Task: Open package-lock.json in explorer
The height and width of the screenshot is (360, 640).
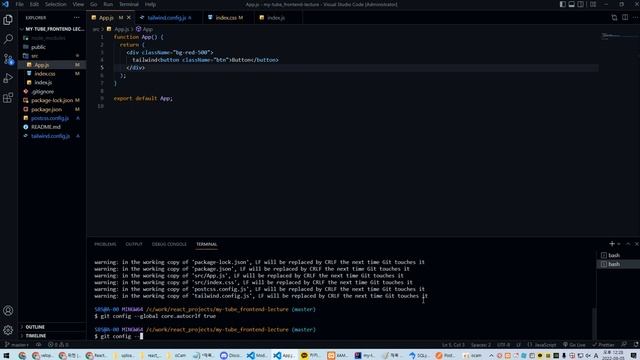Action: click(52, 100)
